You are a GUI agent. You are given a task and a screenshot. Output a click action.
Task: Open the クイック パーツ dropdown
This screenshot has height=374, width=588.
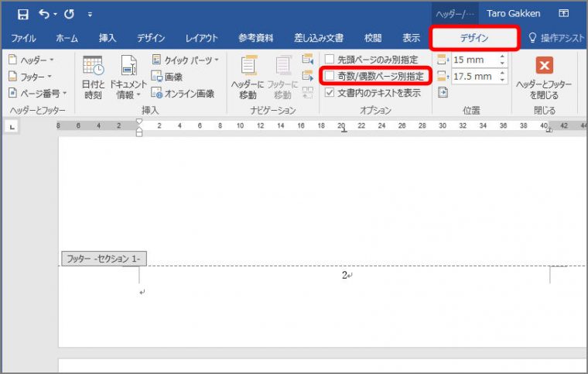(x=186, y=60)
